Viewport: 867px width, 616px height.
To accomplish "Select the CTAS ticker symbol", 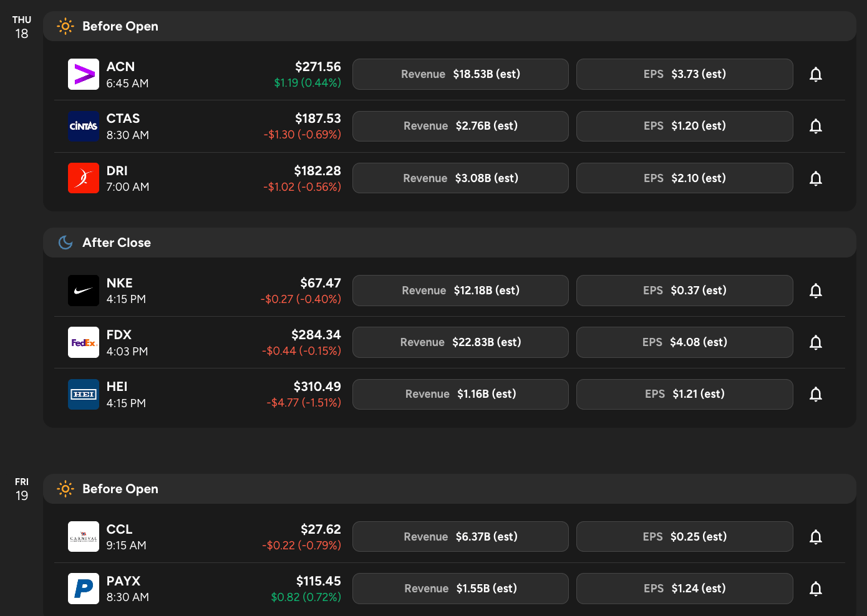I will (123, 118).
